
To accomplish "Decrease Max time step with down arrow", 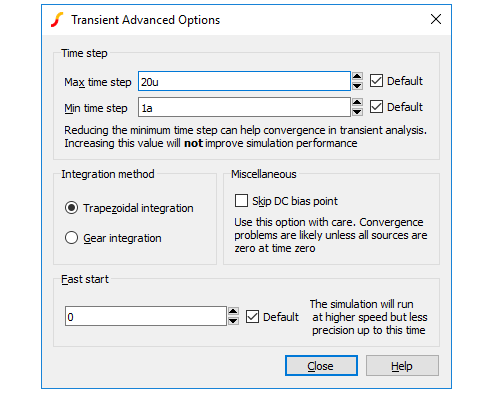I will [357, 86].
